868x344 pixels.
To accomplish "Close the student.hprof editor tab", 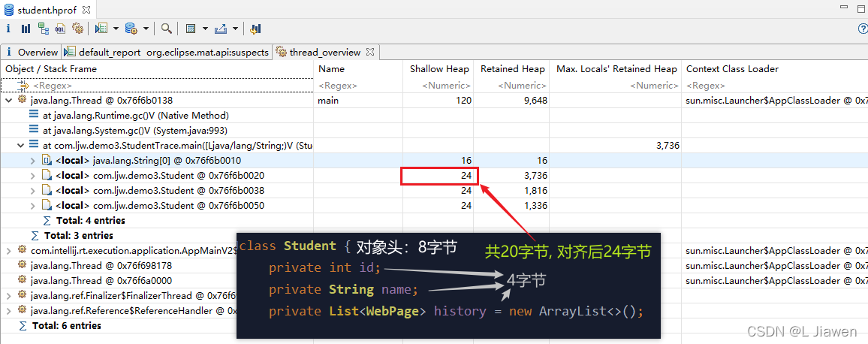I will click(87, 10).
